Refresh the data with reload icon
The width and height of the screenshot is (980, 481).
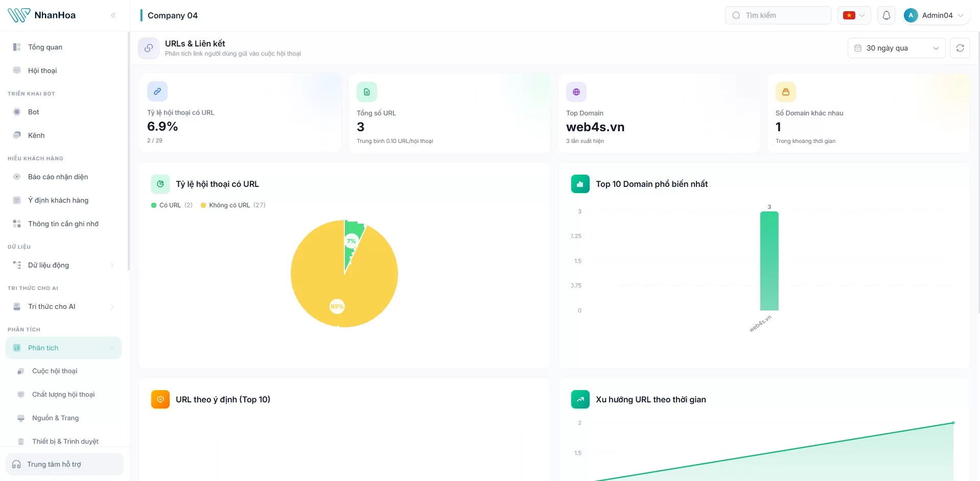click(960, 48)
